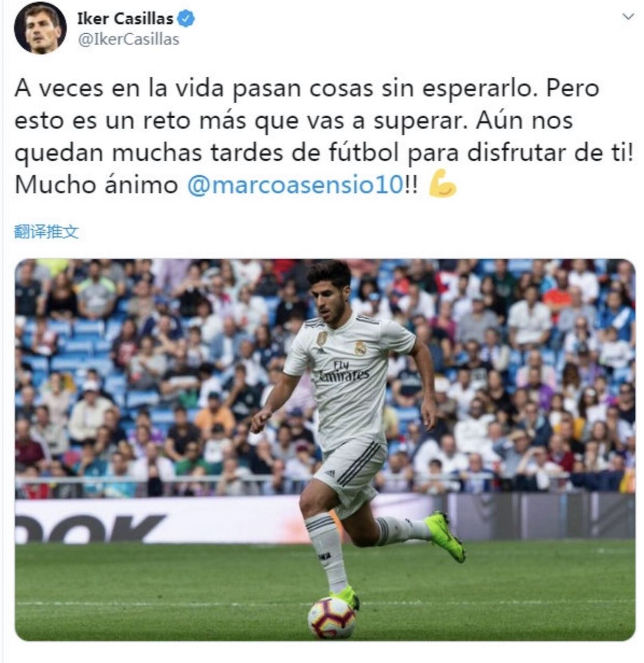Click the flexed biceps emoji
The height and width of the screenshot is (663, 644).
tap(443, 184)
